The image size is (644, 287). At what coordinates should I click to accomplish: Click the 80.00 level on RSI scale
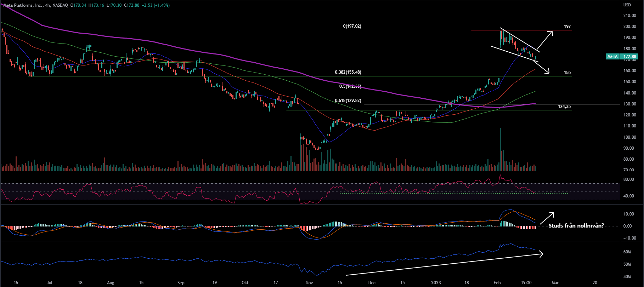628,180
